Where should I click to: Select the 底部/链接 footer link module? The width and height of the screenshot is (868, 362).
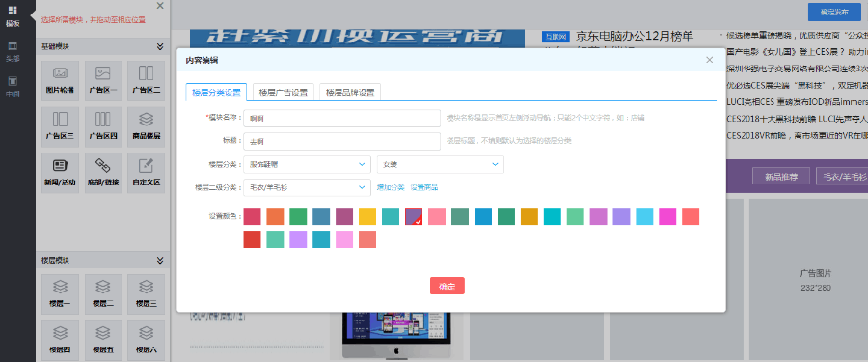pyautogui.click(x=103, y=173)
